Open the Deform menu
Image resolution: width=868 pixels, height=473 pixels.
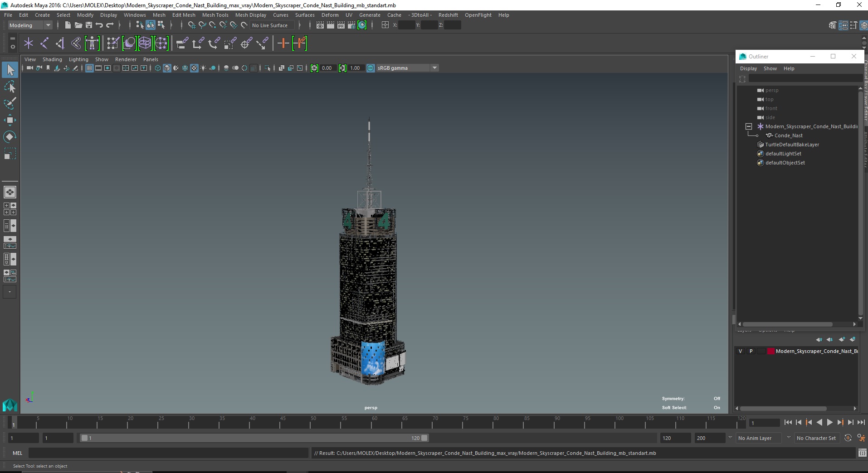point(330,15)
